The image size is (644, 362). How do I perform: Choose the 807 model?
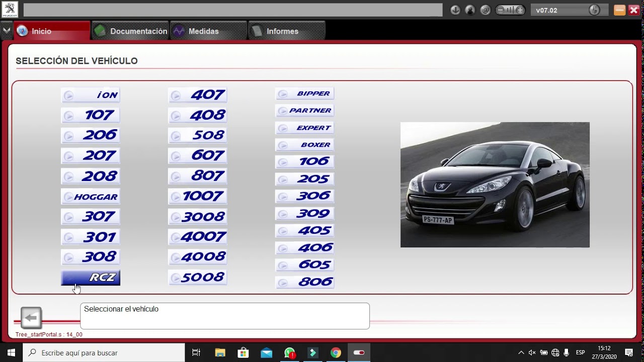[x=198, y=176]
